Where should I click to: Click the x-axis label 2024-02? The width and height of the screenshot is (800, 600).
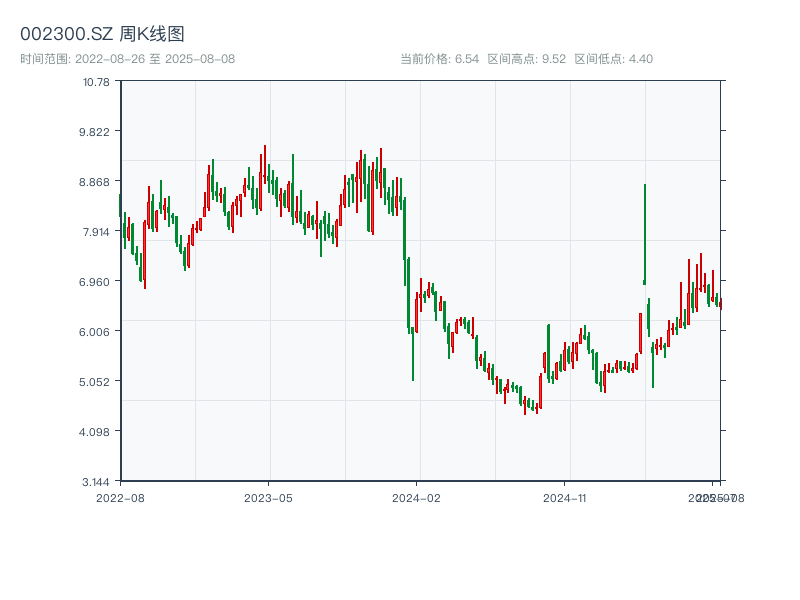point(416,498)
